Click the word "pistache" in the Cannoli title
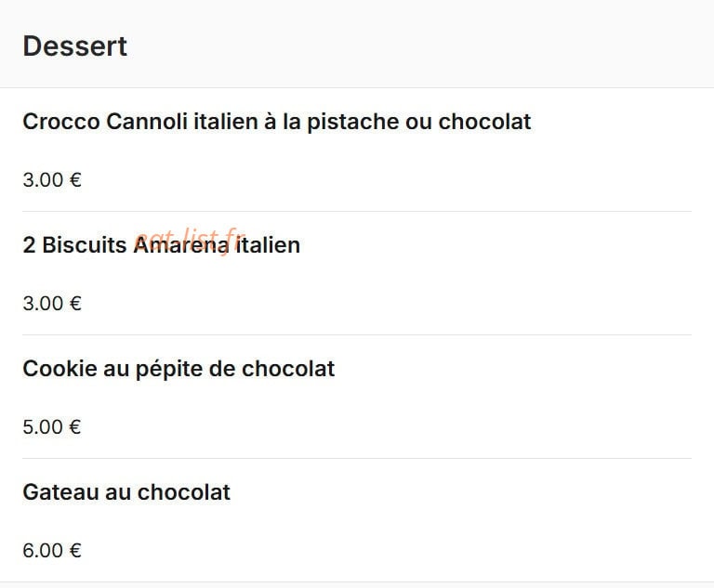714x588 pixels. (x=353, y=123)
